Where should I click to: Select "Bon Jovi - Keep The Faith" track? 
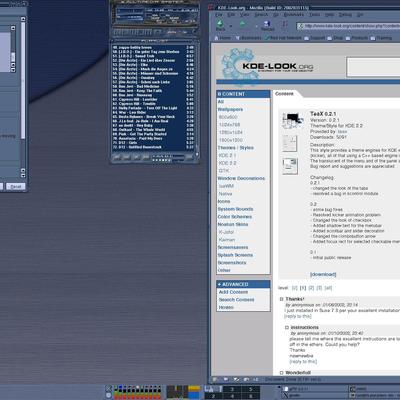(154, 91)
